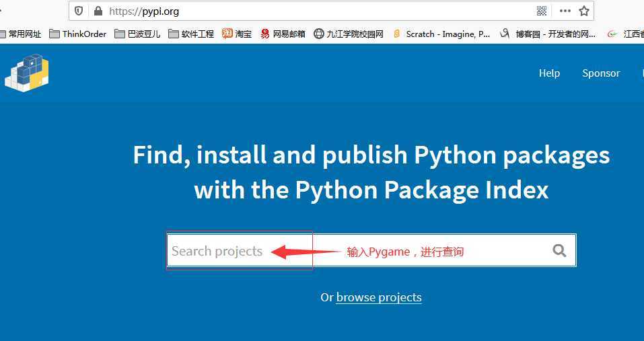Open the 网易邮箱 bookmark
This screenshot has height=341, width=644.
coord(283,34)
